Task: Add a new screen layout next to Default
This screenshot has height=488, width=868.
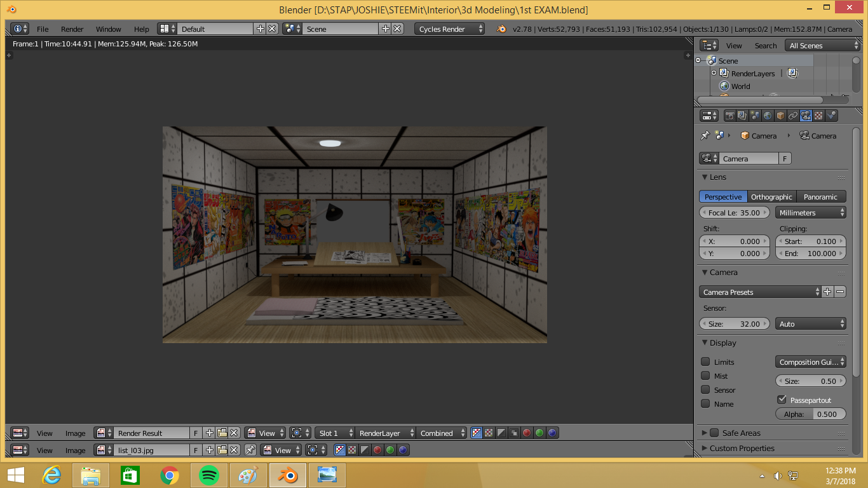Action: point(260,29)
